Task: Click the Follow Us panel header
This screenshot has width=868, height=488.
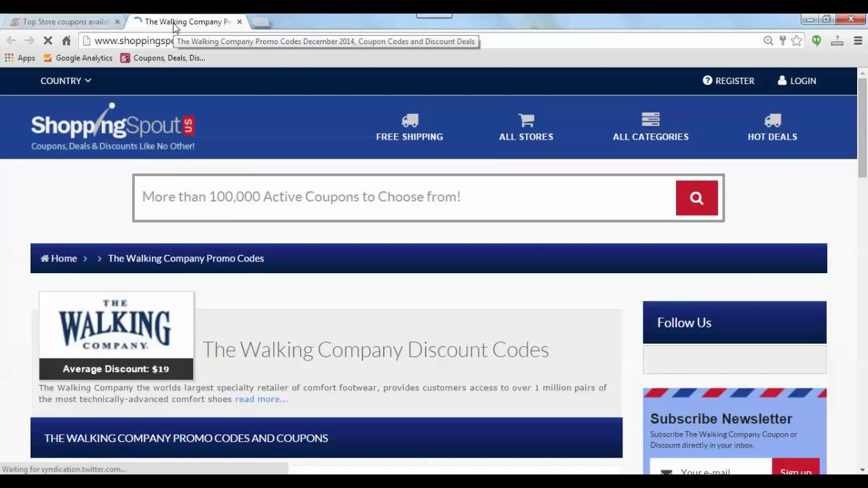Action: pyautogui.click(x=734, y=323)
